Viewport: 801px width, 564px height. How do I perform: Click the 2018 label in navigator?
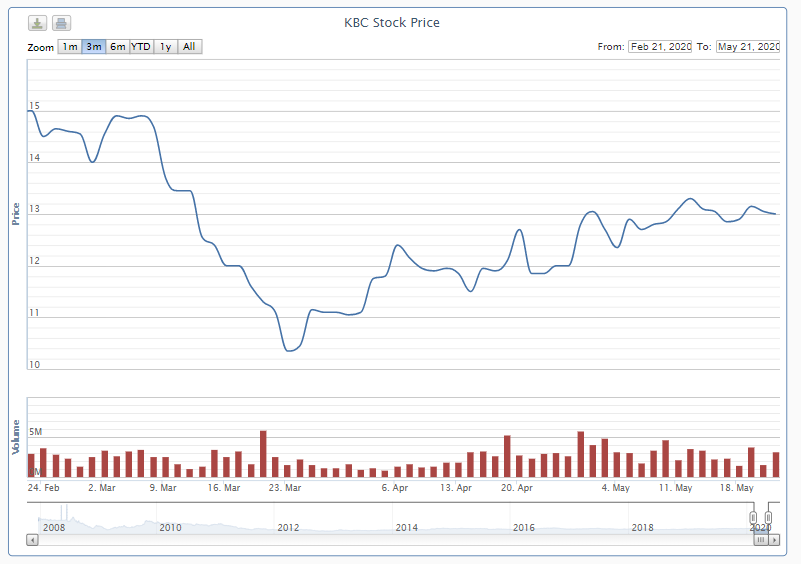642,527
